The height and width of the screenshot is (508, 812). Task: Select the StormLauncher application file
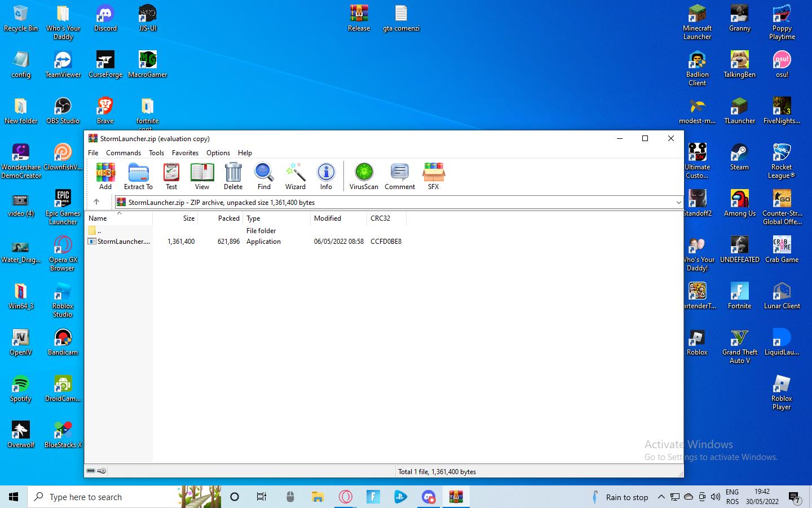123,242
